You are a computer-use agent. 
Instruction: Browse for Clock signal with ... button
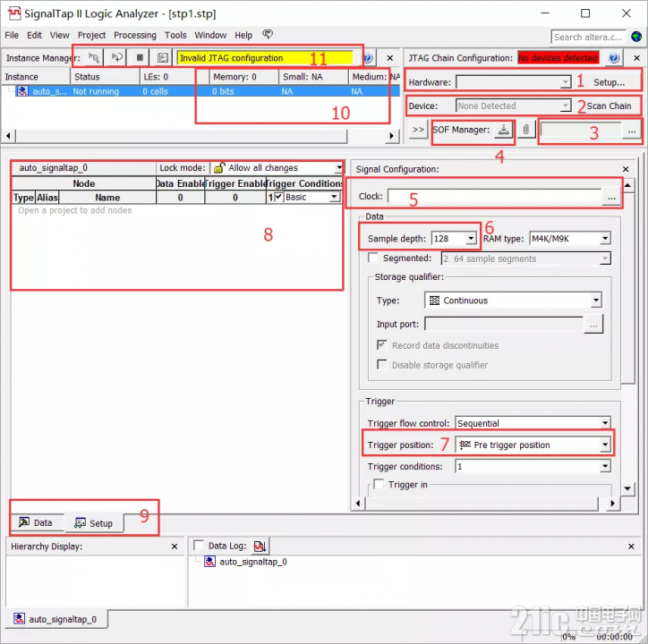(611, 197)
